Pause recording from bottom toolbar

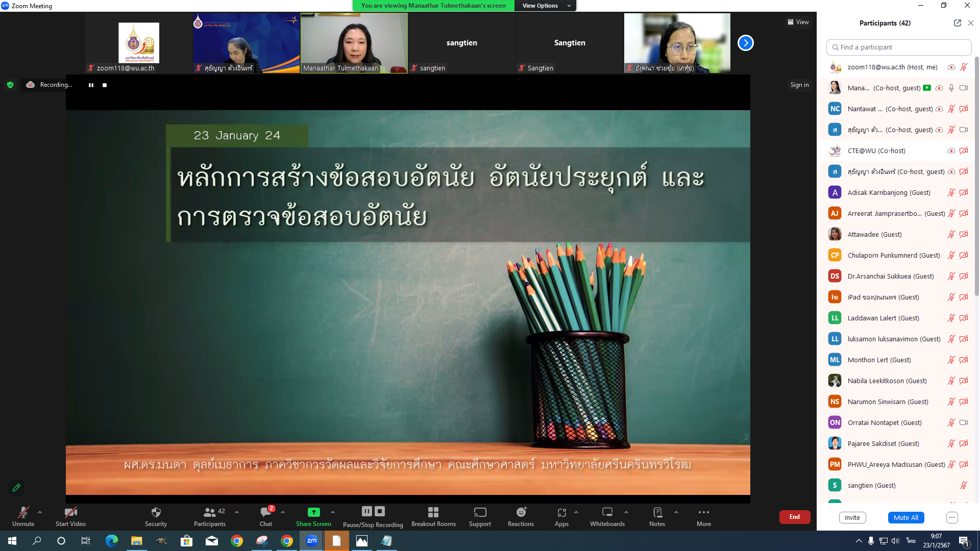(x=366, y=511)
